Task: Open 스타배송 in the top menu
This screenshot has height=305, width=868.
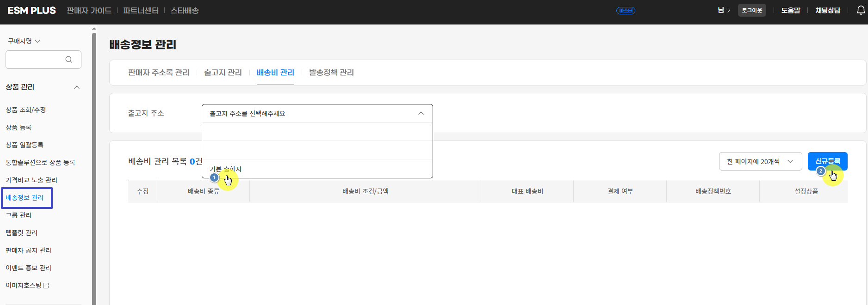Action: click(184, 10)
